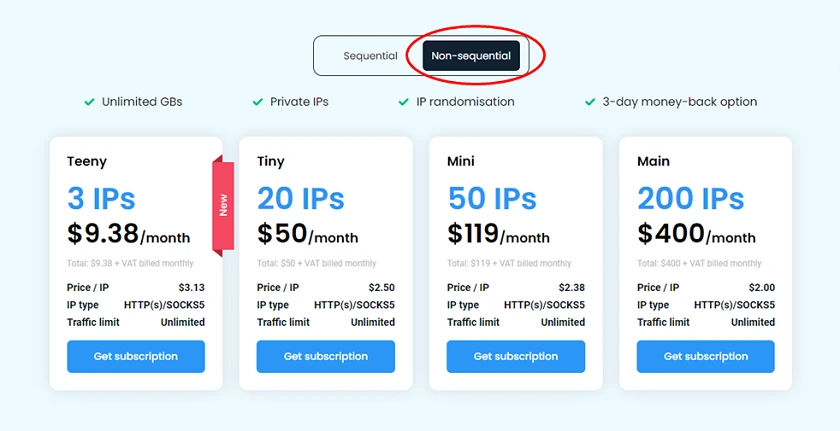Click the IP randomisation feature label
The width and height of the screenshot is (840, 431).
tap(465, 102)
